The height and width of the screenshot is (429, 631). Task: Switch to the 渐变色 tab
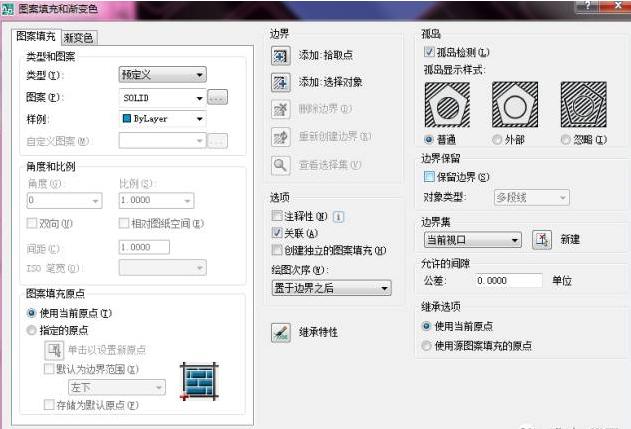click(79, 38)
